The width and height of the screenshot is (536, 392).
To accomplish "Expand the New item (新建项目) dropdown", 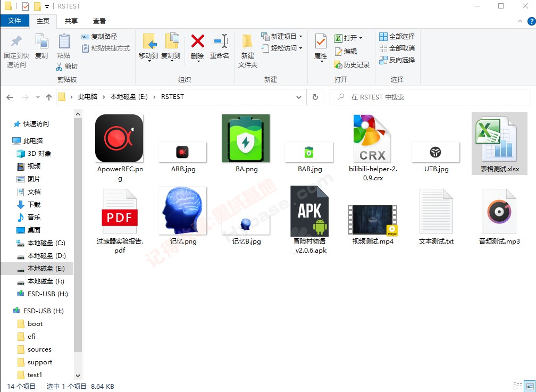I will point(301,36).
